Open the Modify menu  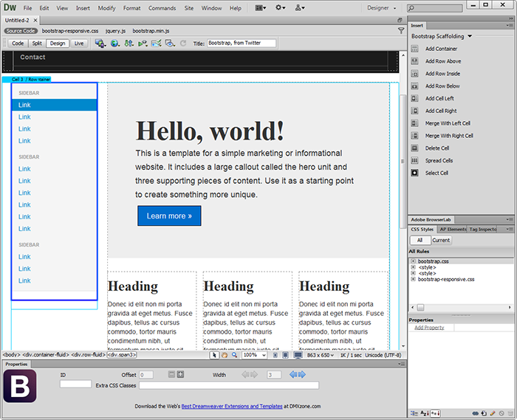pyautogui.click(x=106, y=8)
